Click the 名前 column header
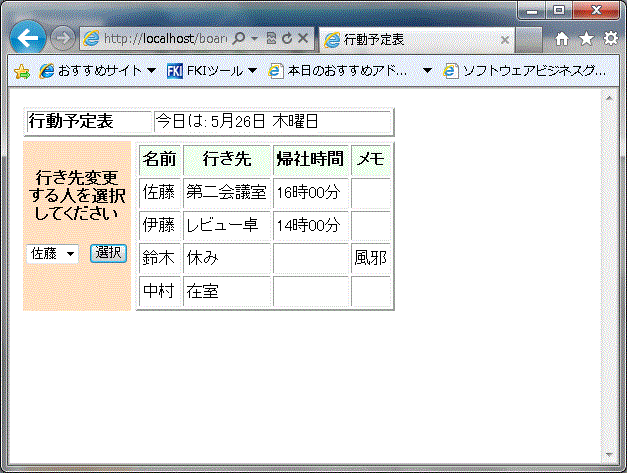 point(160,159)
